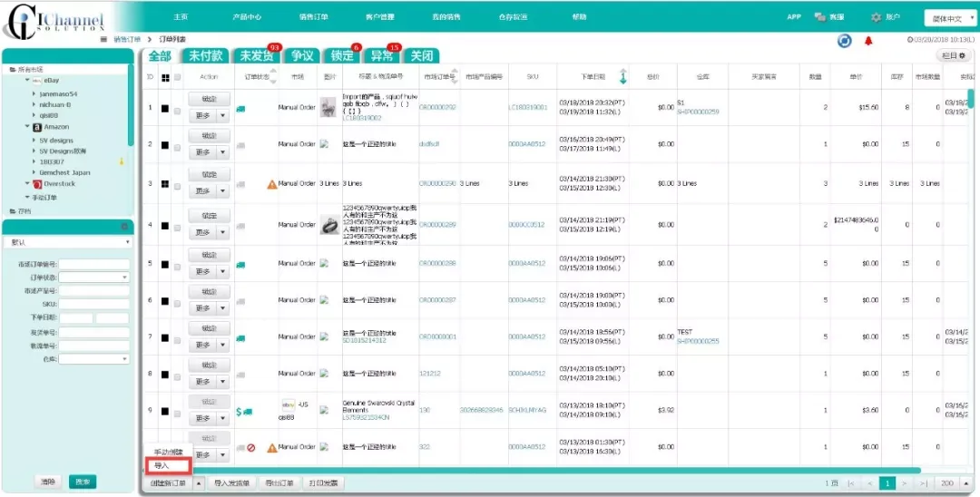Open the 简体中文 language dropdown

coord(950,18)
